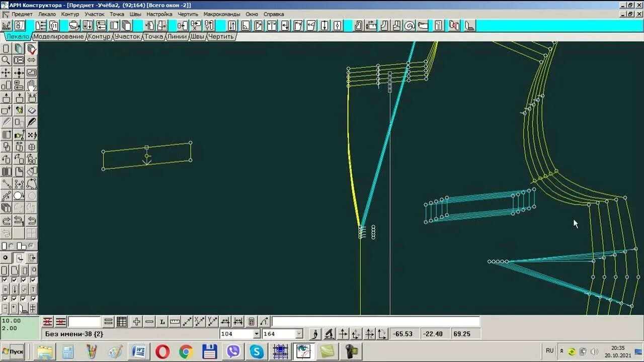Open Microsoft Word from taskbar
The image size is (644, 362).
pos(138,351)
